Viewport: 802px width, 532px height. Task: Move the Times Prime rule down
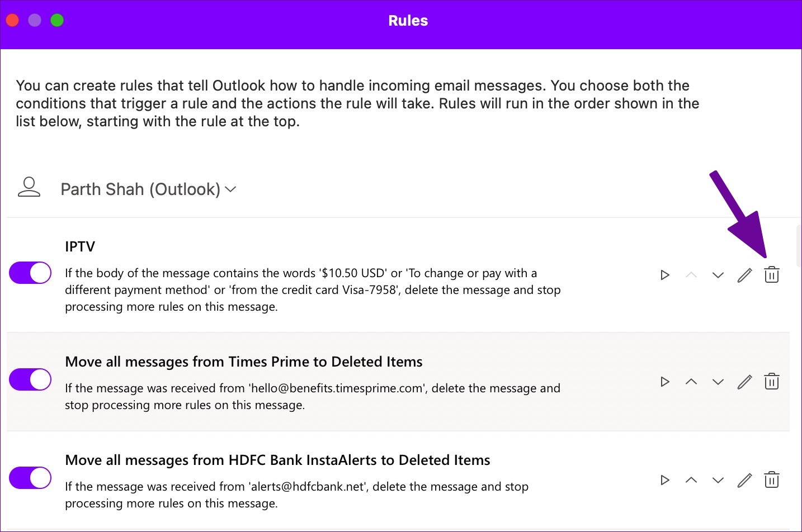pos(718,382)
